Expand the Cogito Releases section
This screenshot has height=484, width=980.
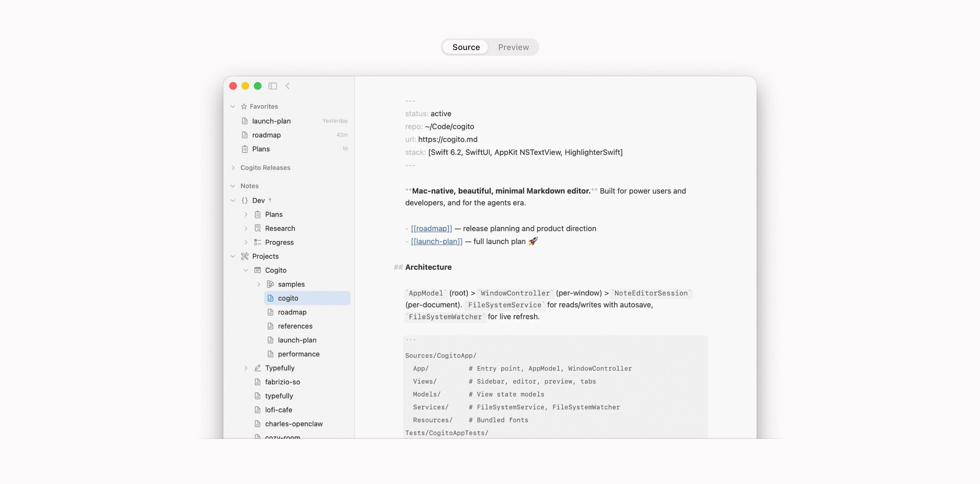pos(233,168)
